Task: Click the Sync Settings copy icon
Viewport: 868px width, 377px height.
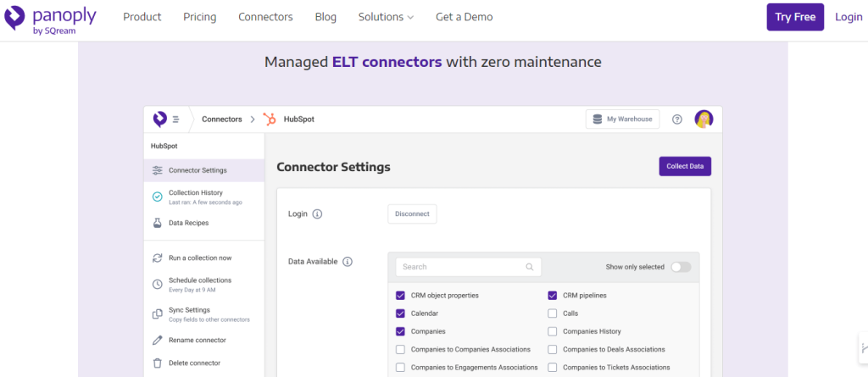Action: coord(157,314)
